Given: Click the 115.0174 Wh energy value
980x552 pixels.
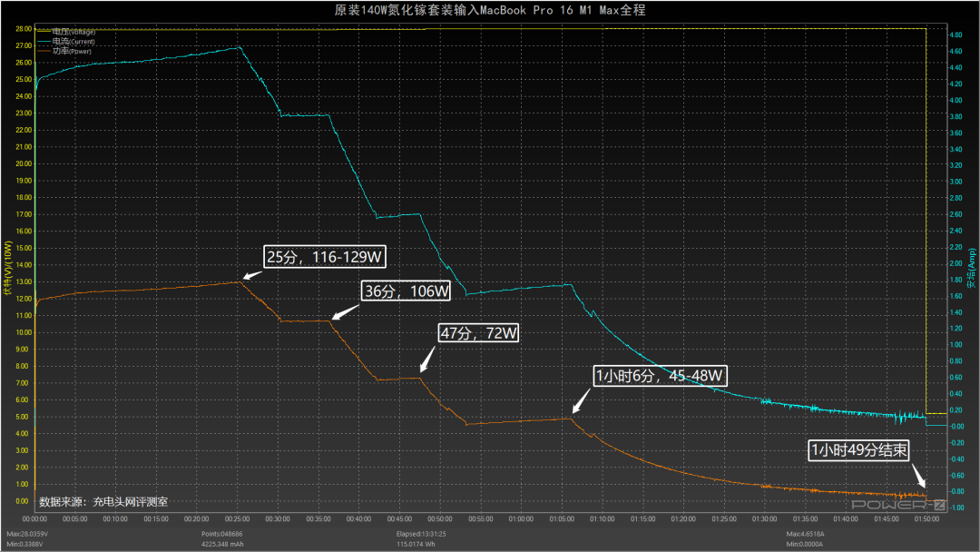Looking at the screenshot, I should pyautogui.click(x=416, y=544).
